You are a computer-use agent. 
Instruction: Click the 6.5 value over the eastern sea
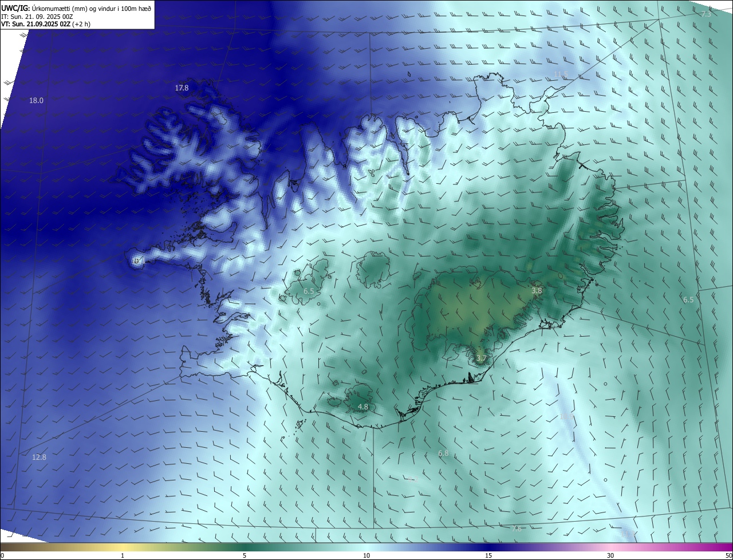pyautogui.click(x=688, y=300)
